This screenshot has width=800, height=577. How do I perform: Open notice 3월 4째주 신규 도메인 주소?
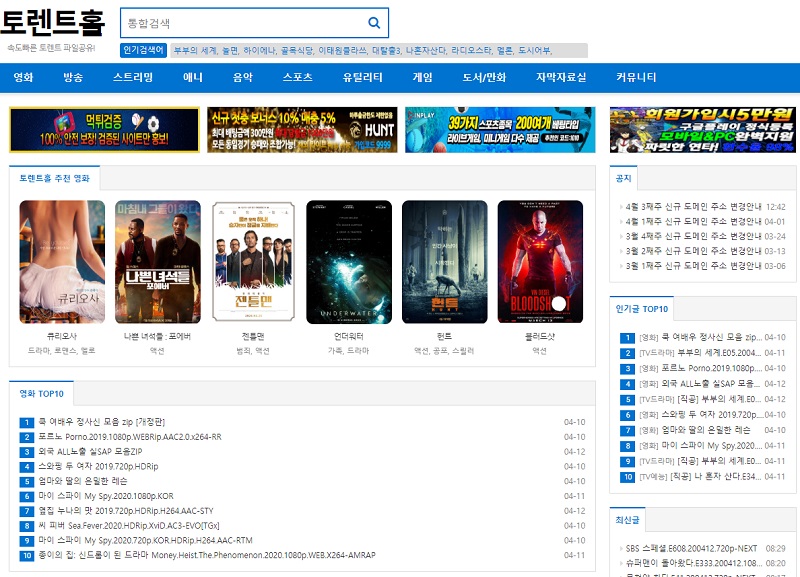coord(693,236)
